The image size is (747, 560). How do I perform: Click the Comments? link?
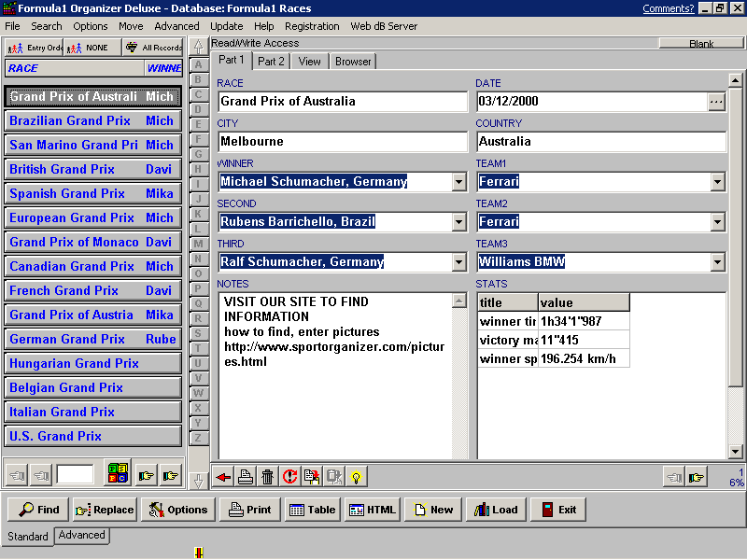(x=668, y=8)
